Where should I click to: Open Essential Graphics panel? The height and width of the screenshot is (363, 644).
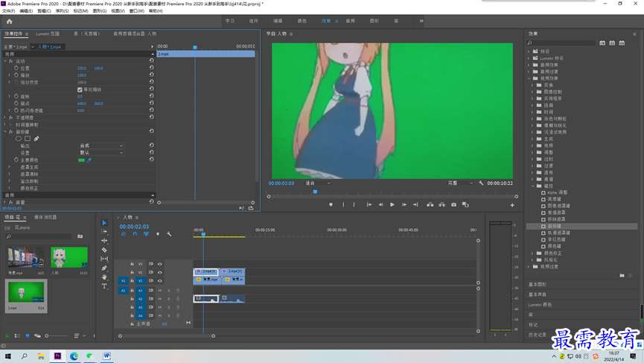point(538,285)
